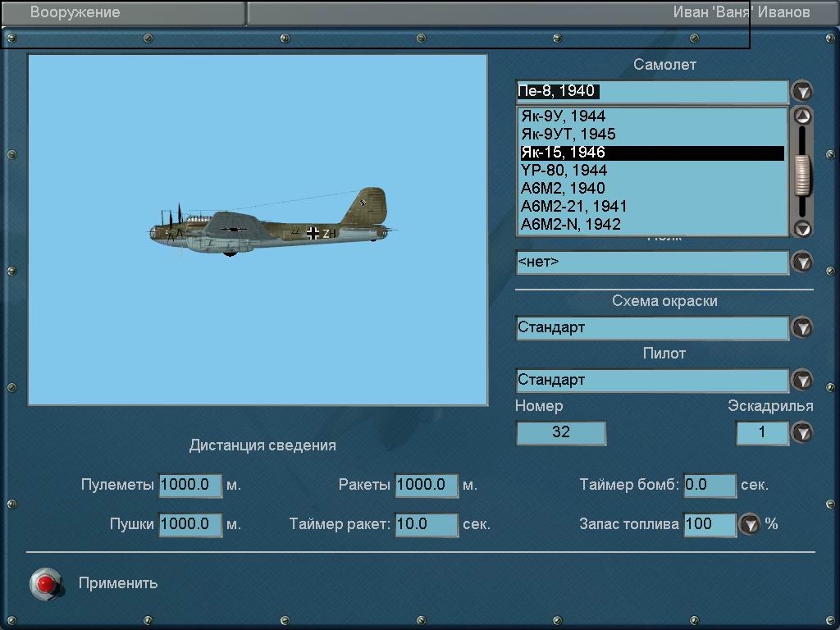The image size is (840, 630).
Task: Open the Запас топлива percentage dropdown
Action: click(749, 524)
